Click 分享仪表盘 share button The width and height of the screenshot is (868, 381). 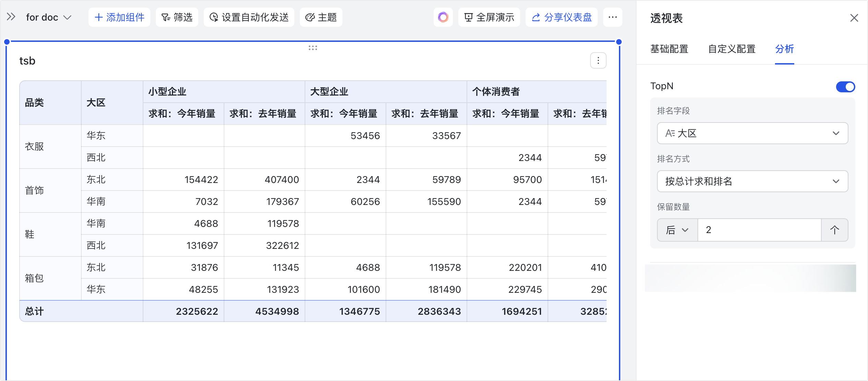[x=562, y=17]
